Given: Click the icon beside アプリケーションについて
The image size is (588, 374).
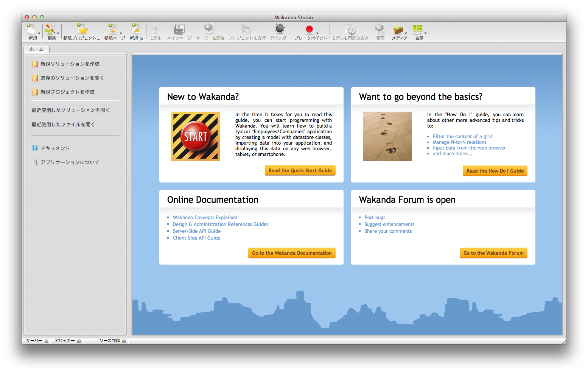Looking at the screenshot, I should coord(35,162).
